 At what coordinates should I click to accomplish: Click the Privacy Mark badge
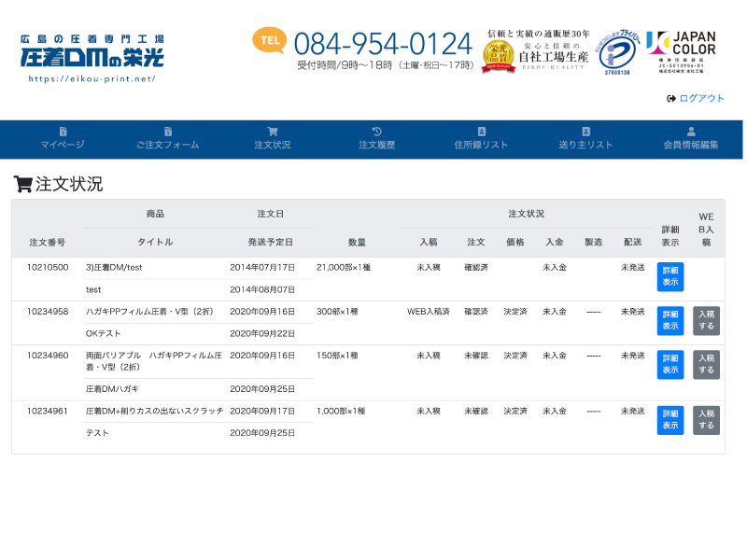617,51
